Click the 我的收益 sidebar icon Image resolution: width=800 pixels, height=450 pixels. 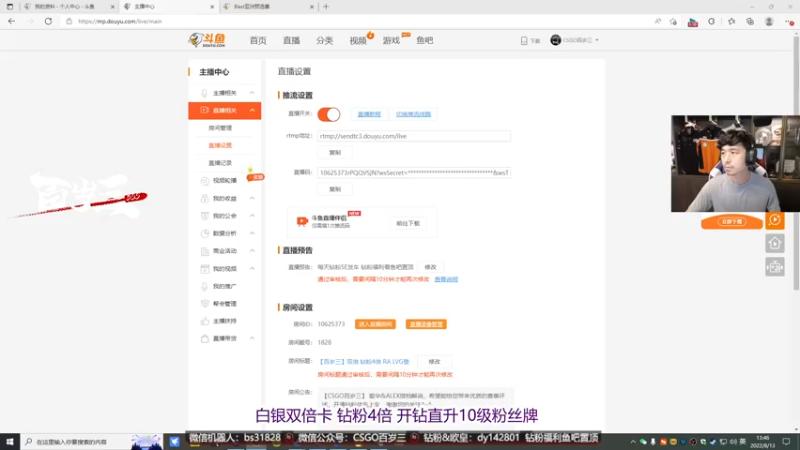(205, 198)
